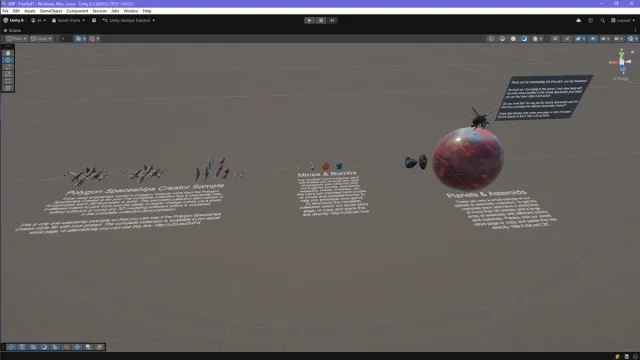Screen dimensions: 640x360
Task: Open the Edit menu
Action: click(16, 11)
